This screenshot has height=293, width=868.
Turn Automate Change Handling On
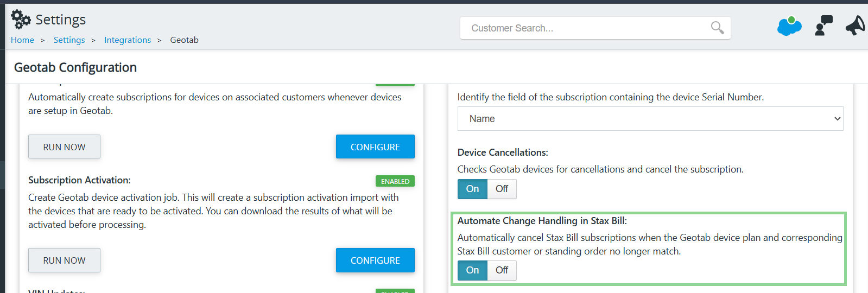(472, 270)
